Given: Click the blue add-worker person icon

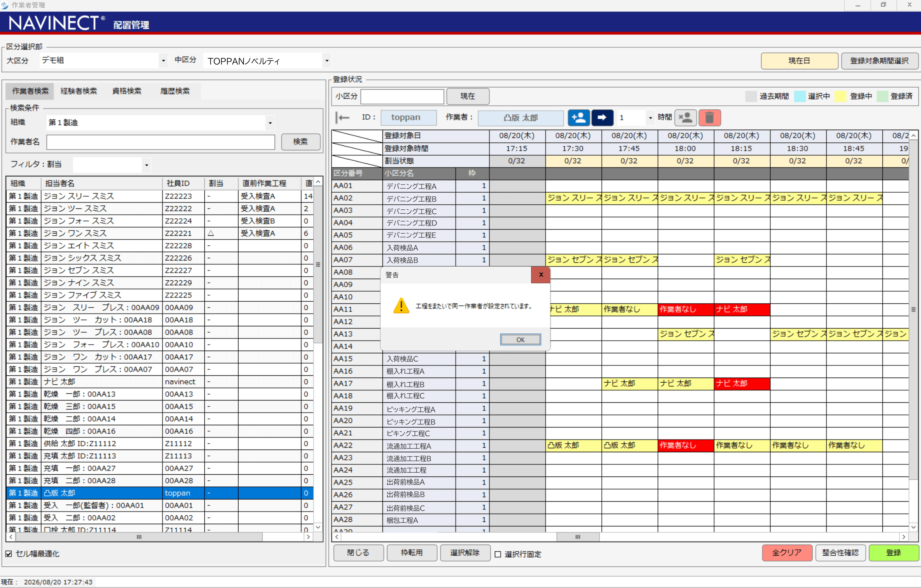Looking at the screenshot, I should [x=578, y=117].
